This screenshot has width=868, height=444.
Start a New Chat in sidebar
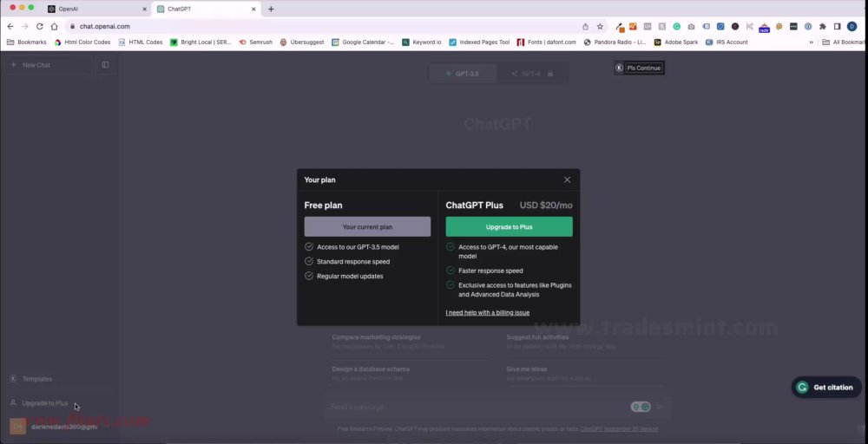coord(49,65)
